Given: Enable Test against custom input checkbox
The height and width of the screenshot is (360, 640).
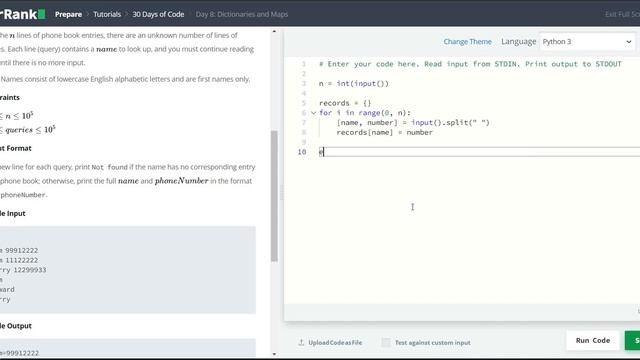Looking at the screenshot, I should coord(386,342).
